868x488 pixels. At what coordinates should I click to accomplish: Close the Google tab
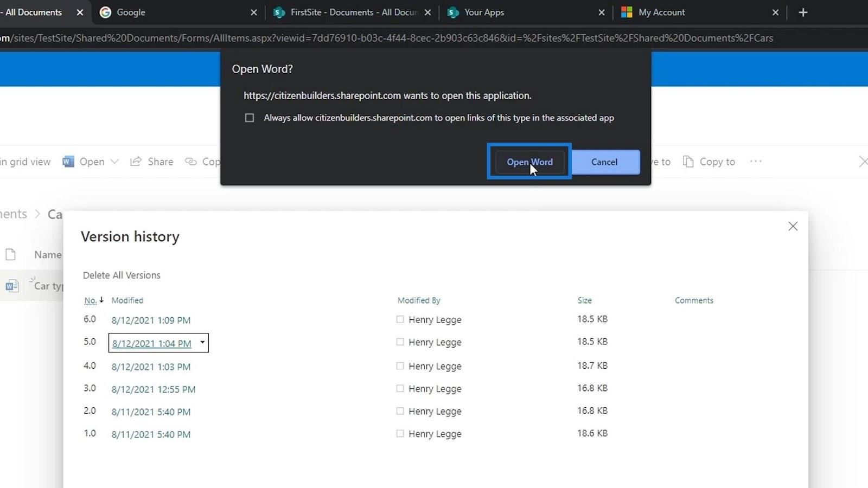click(253, 12)
